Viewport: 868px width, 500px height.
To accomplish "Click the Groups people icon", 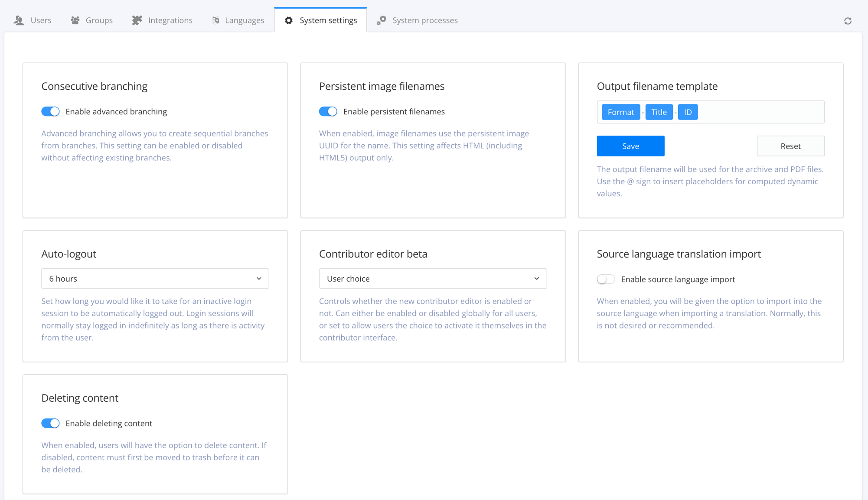I will (75, 20).
